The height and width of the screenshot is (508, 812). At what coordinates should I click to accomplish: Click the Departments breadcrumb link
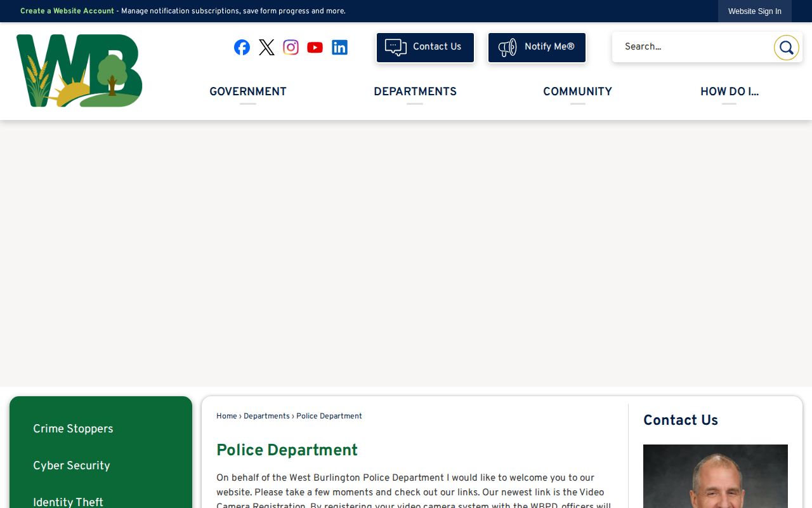pyautogui.click(x=266, y=417)
